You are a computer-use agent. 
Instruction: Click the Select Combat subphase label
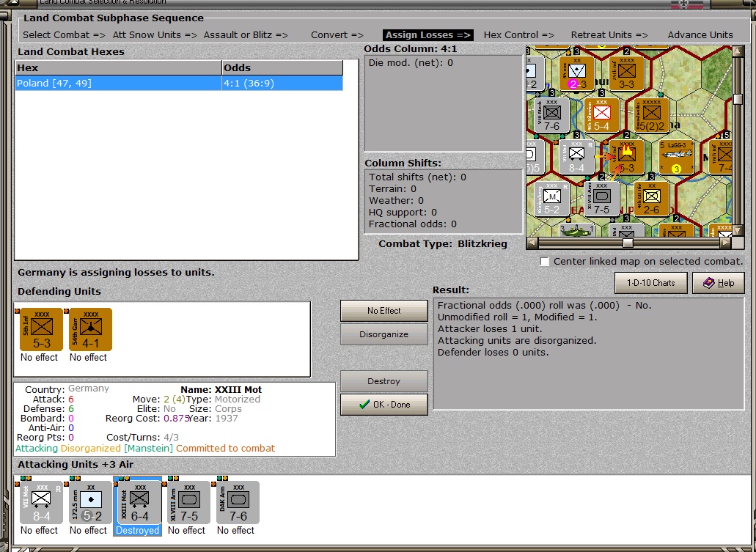click(x=64, y=34)
